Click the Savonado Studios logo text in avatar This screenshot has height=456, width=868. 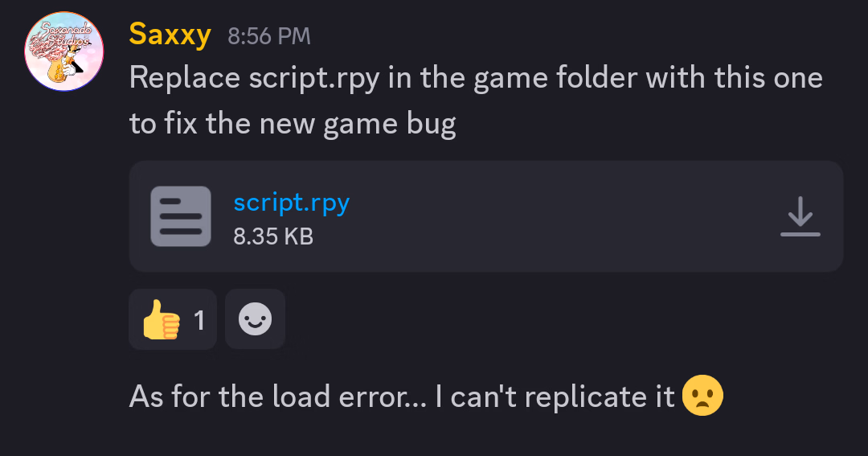click(65, 35)
